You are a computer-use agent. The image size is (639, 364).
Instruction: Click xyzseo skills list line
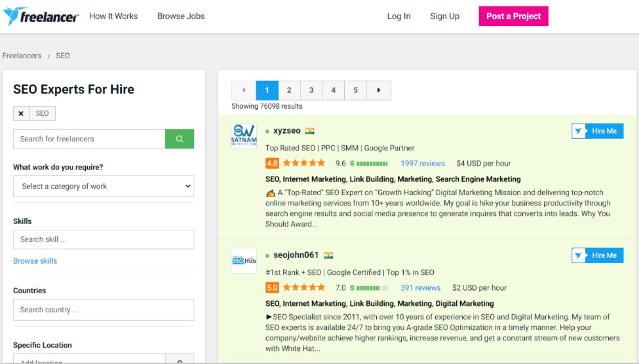(x=393, y=179)
